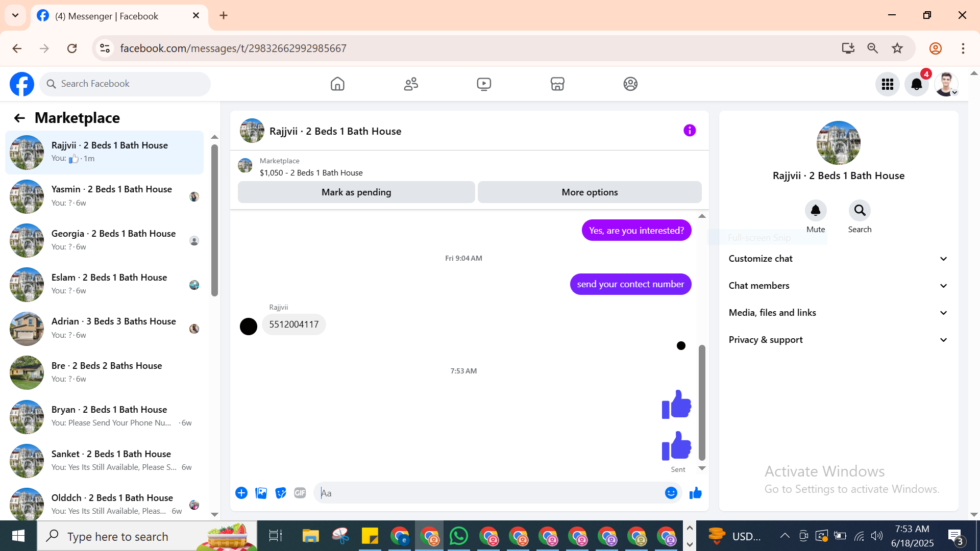Viewport: 980px width, 551px height.
Task: Focus the Aa message input field
Action: pos(490,493)
